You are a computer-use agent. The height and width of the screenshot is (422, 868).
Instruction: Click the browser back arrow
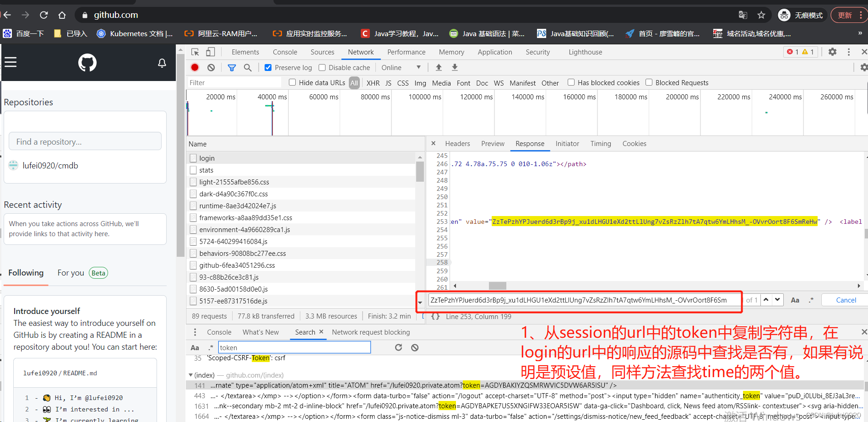click(7, 15)
